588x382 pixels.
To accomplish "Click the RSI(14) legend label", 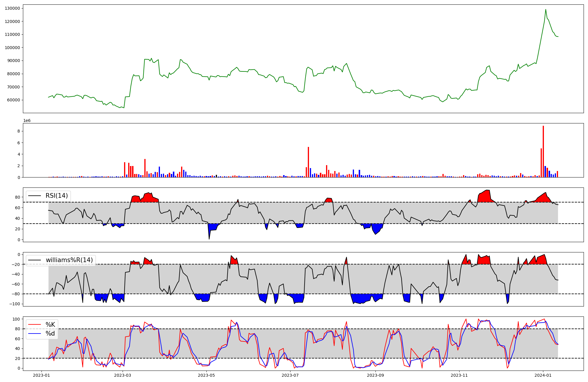I will 56,196.
